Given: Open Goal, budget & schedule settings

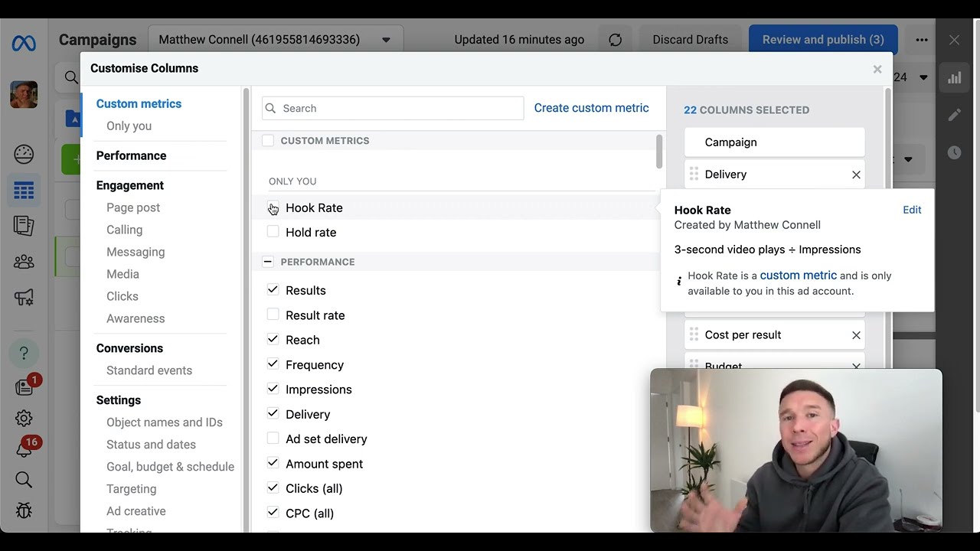Looking at the screenshot, I should click(170, 468).
